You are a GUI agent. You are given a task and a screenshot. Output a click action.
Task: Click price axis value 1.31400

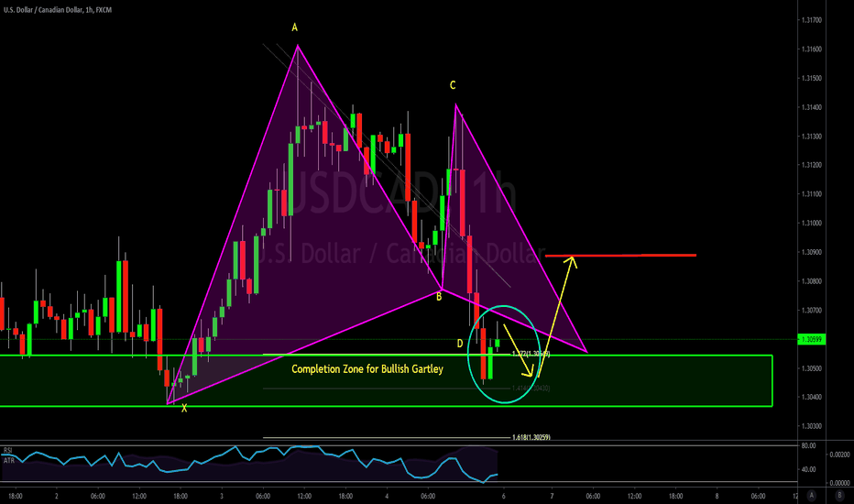(811, 107)
